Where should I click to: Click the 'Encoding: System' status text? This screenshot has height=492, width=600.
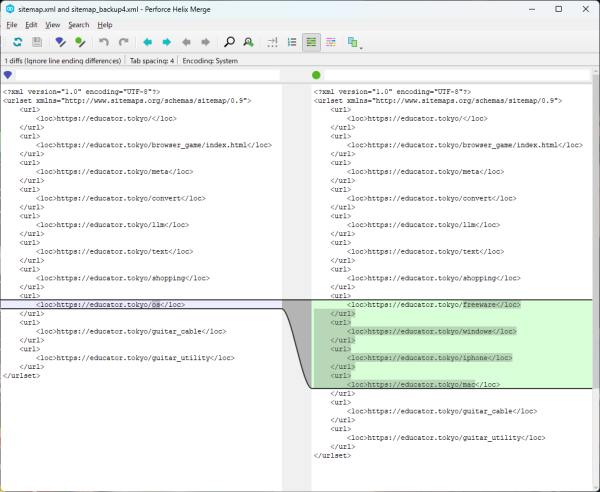pos(210,61)
